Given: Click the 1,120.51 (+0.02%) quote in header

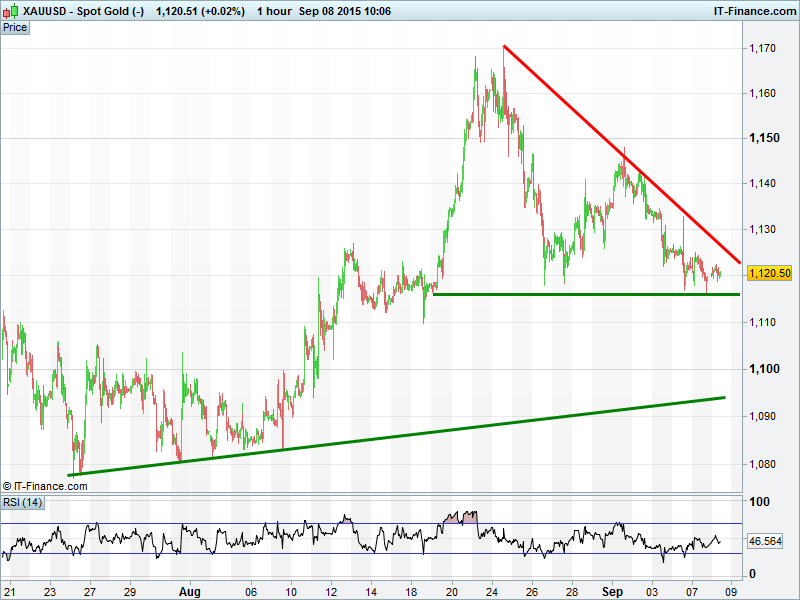Looking at the screenshot, I should click(201, 11).
